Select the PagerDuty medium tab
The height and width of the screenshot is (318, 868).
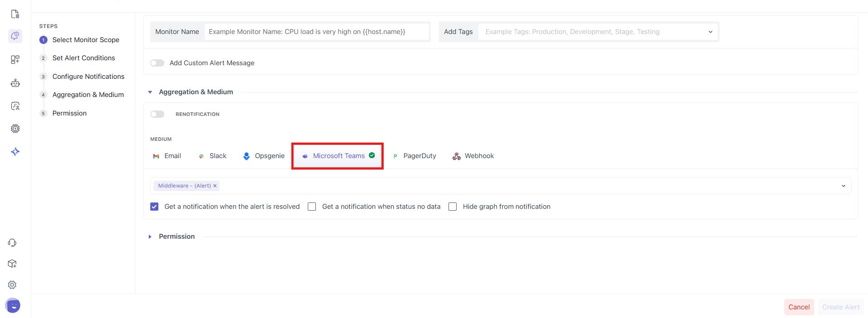415,156
